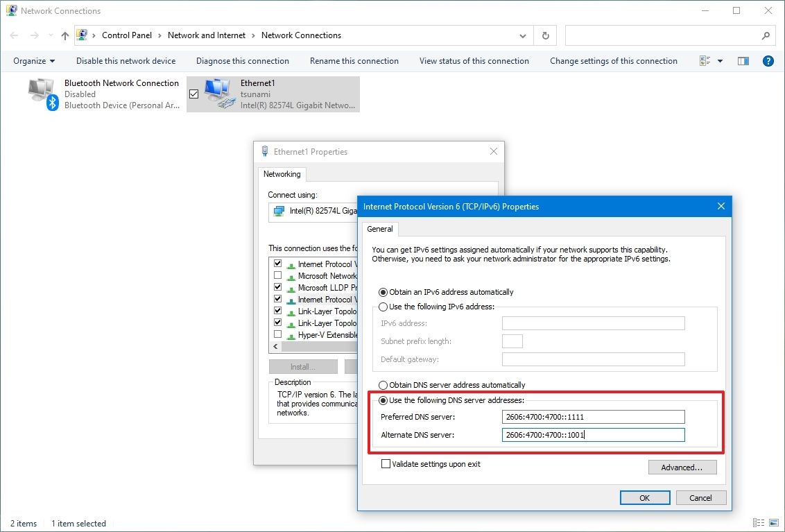Click the Advanced button

[682, 467]
